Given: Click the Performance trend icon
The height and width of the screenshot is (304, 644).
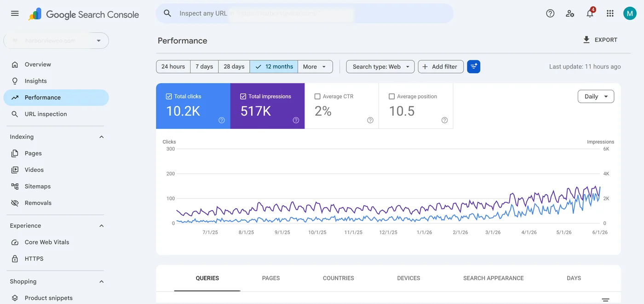Looking at the screenshot, I should click(15, 98).
